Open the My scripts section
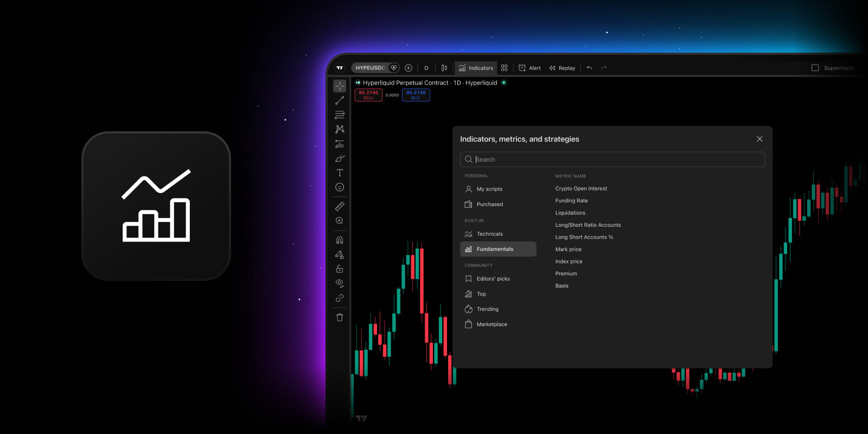Screen dimensions: 868x434 pos(498,189)
